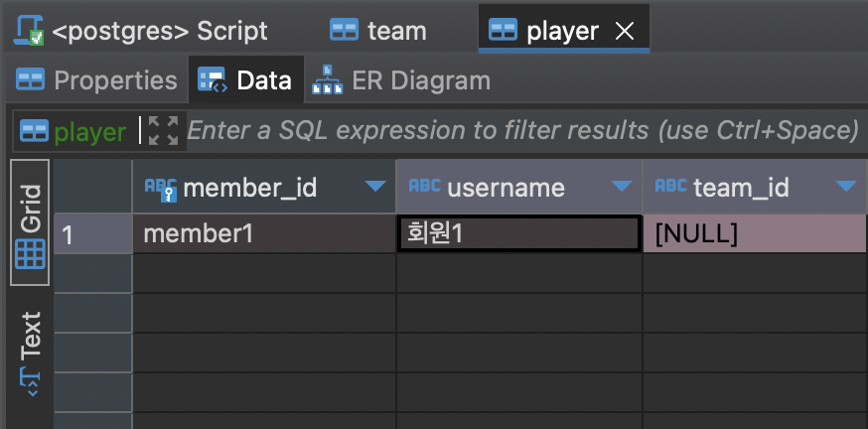
Task: Select the [NULL] team_id cell
Action: (755, 233)
